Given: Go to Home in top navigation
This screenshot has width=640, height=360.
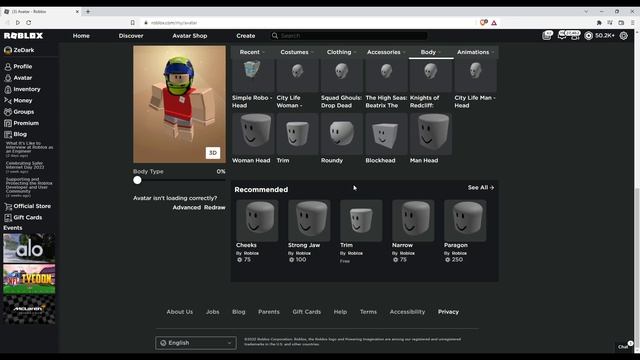Looking at the screenshot, I should point(81,36).
